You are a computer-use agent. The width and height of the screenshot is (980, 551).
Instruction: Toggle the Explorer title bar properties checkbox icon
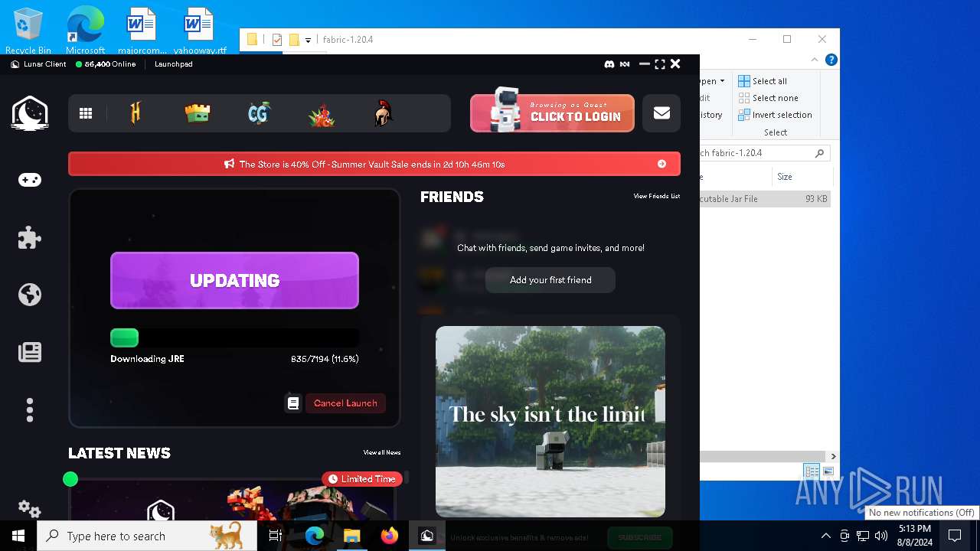(277, 40)
